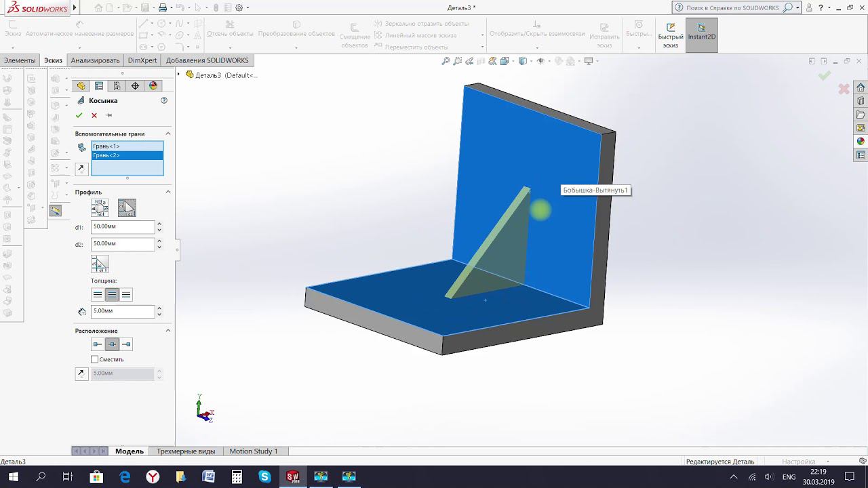This screenshot has width=868, height=488.
Task: Switch to the Эскиз ribbon tab
Action: click(53, 60)
